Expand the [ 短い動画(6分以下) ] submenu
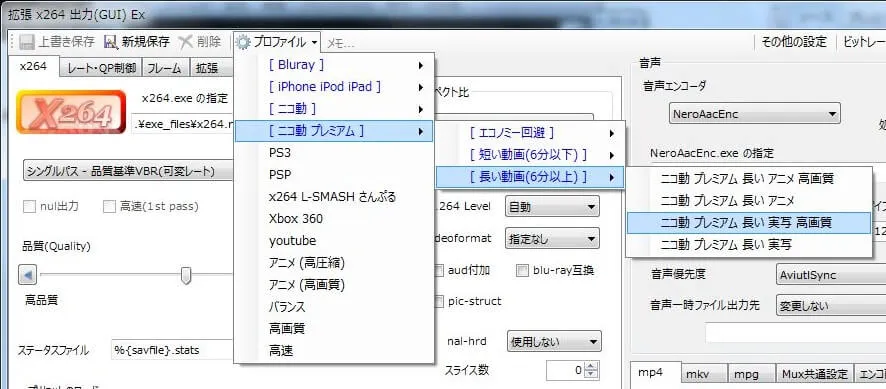 click(x=529, y=155)
